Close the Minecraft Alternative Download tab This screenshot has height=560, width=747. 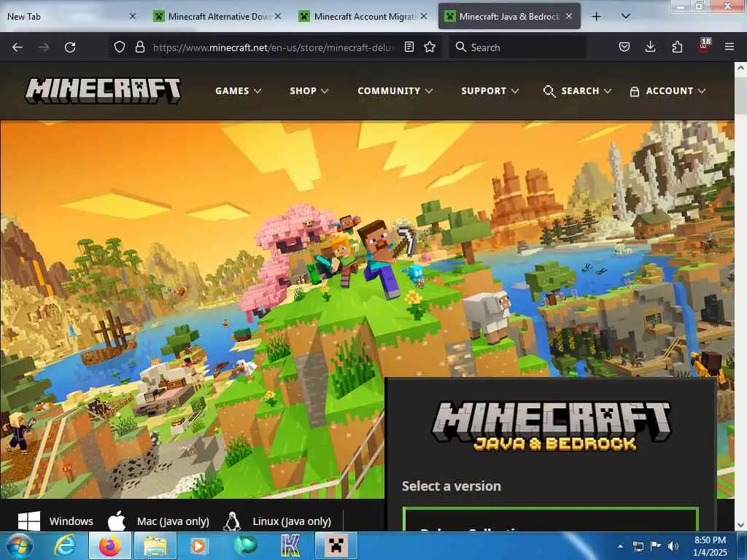point(278,16)
